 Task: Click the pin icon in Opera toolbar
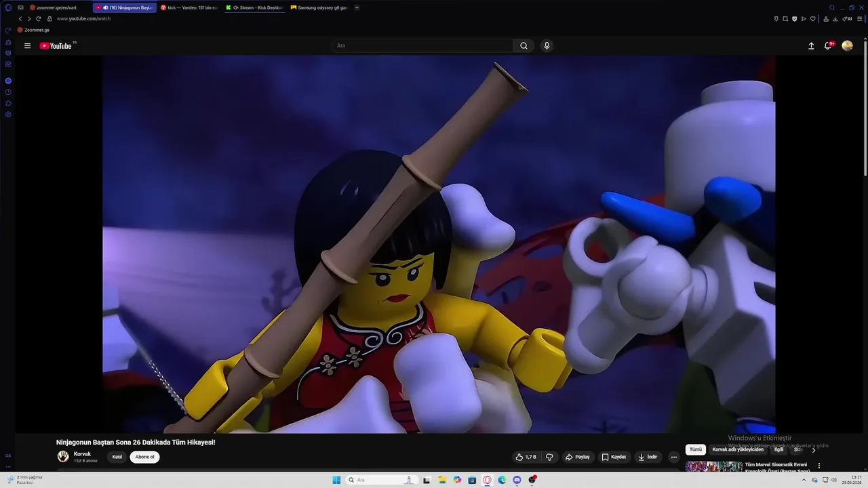(776, 19)
